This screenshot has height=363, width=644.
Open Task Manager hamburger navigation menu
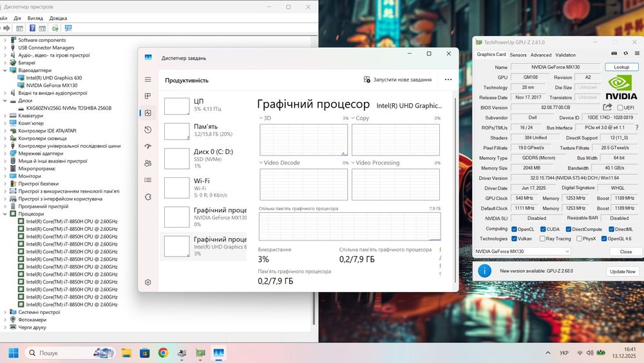148,79
